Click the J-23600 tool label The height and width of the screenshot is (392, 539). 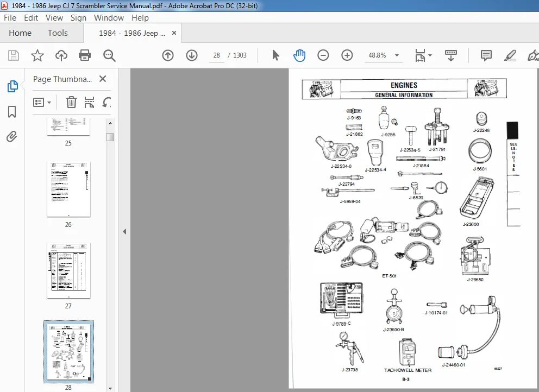coord(471,224)
